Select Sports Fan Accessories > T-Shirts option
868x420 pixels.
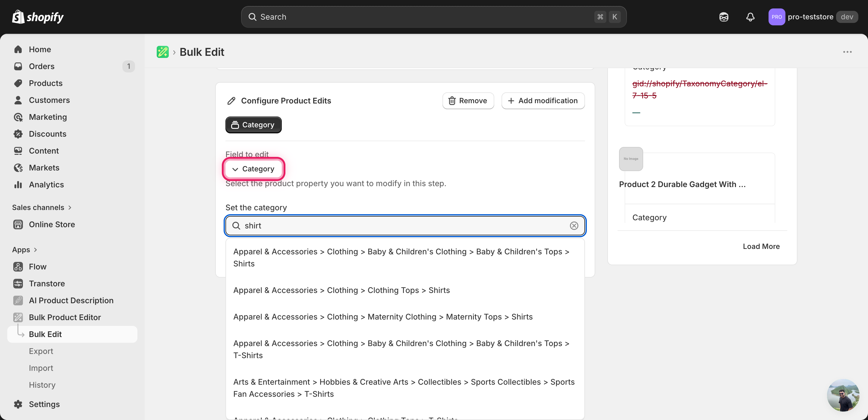405,388
